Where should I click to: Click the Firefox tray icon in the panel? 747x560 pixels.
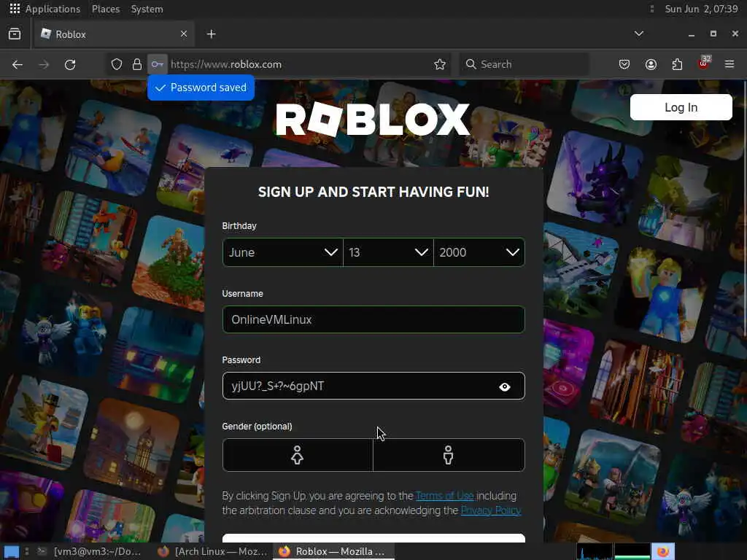click(663, 551)
